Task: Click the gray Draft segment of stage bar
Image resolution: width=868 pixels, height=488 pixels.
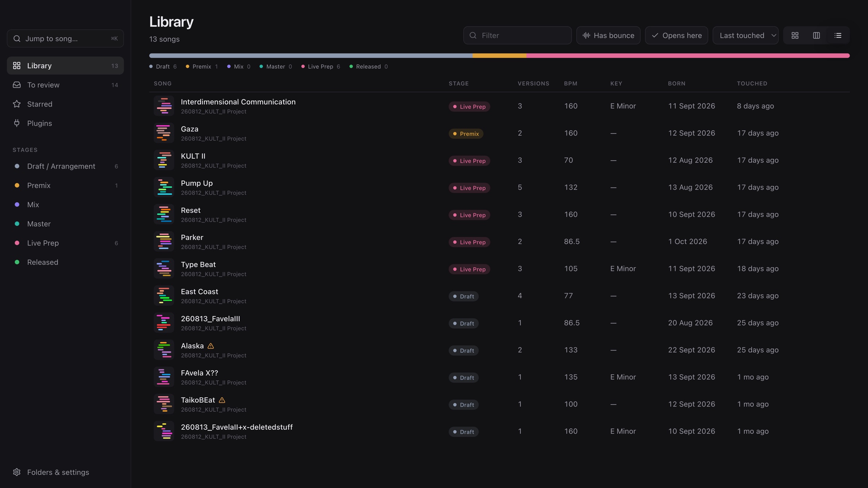Action: 311,56
